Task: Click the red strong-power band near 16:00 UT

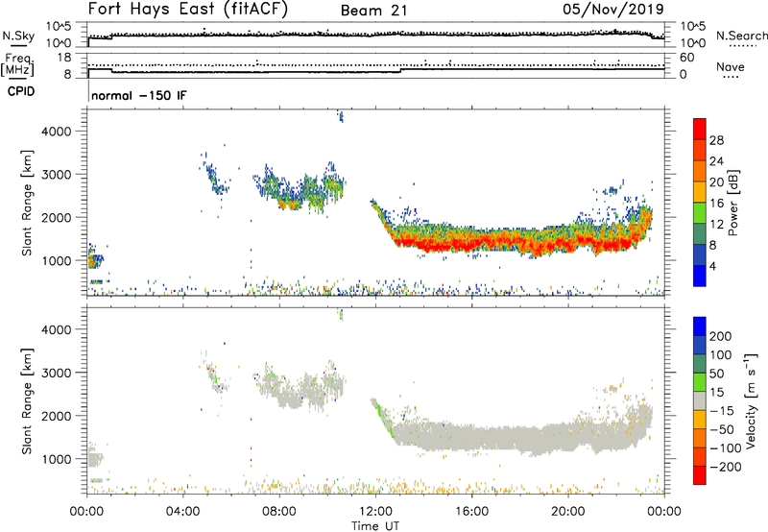Action: (x=471, y=243)
